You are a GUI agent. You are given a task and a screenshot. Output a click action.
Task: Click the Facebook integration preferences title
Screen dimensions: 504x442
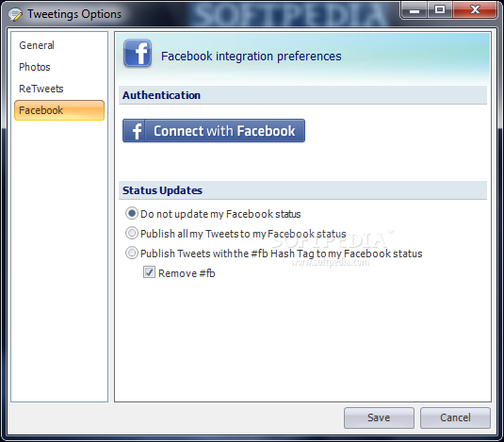(251, 57)
